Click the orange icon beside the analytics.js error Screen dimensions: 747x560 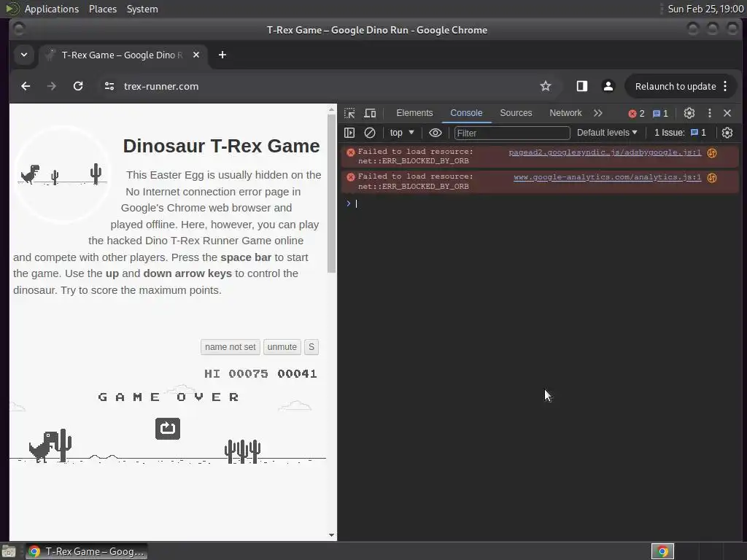712,178
